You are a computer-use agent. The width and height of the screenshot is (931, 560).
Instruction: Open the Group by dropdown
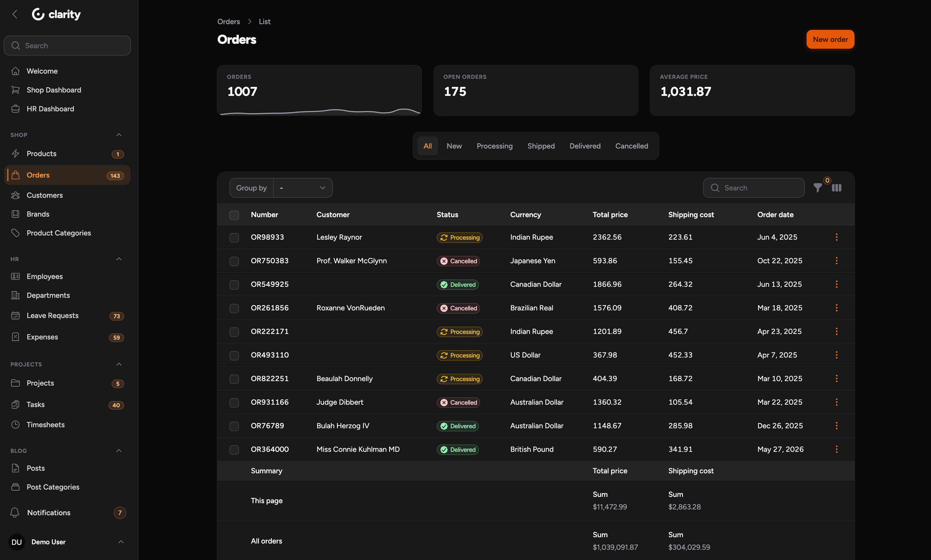[x=303, y=188]
